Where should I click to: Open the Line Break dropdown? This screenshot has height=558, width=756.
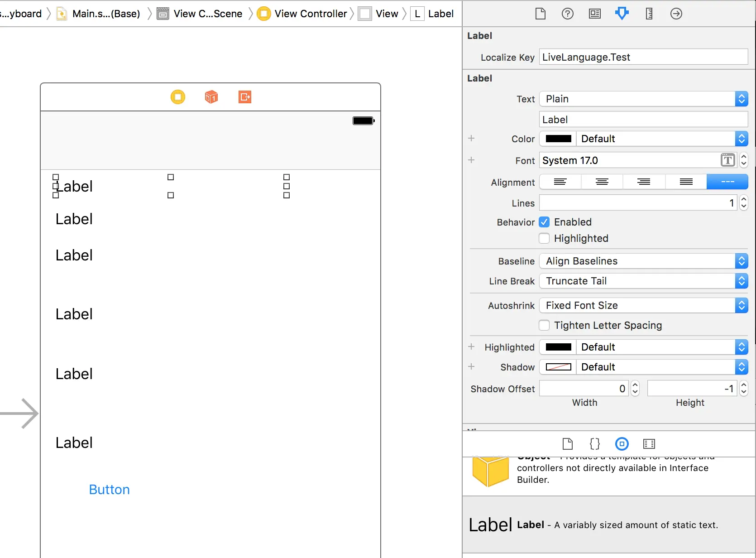pos(741,281)
